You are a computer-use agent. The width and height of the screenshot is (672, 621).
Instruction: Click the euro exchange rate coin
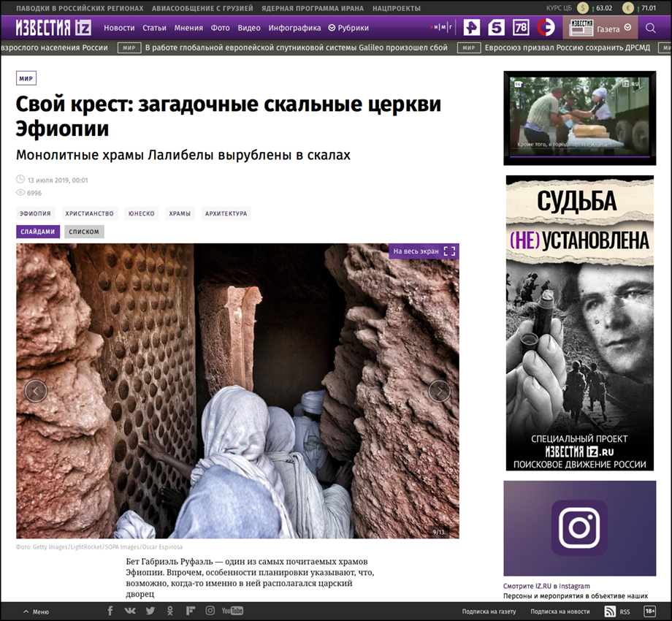(628, 8)
